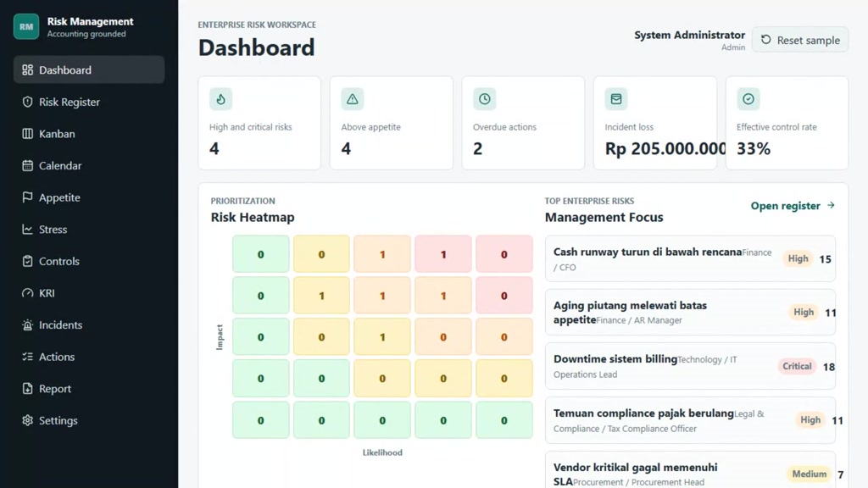Viewport: 868px width, 488px height.
Task: Click the Impact axis label
Action: 220,337
